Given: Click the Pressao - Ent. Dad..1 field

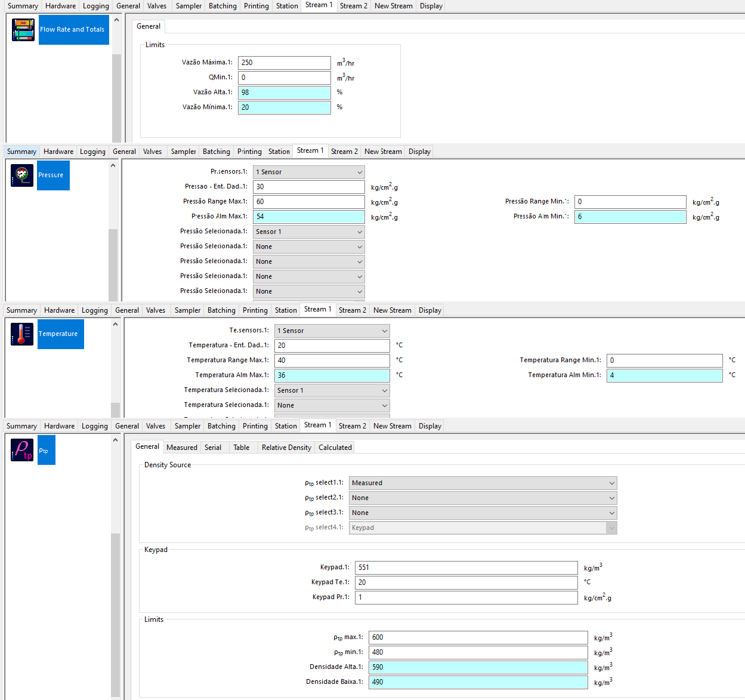Looking at the screenshot, I should [x=309, y=187].
